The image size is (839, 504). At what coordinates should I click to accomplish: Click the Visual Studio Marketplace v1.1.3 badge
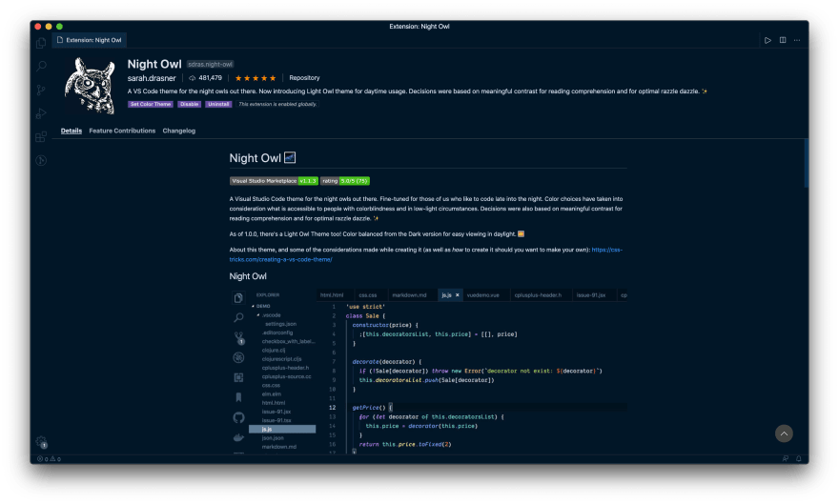pos(274,181)
